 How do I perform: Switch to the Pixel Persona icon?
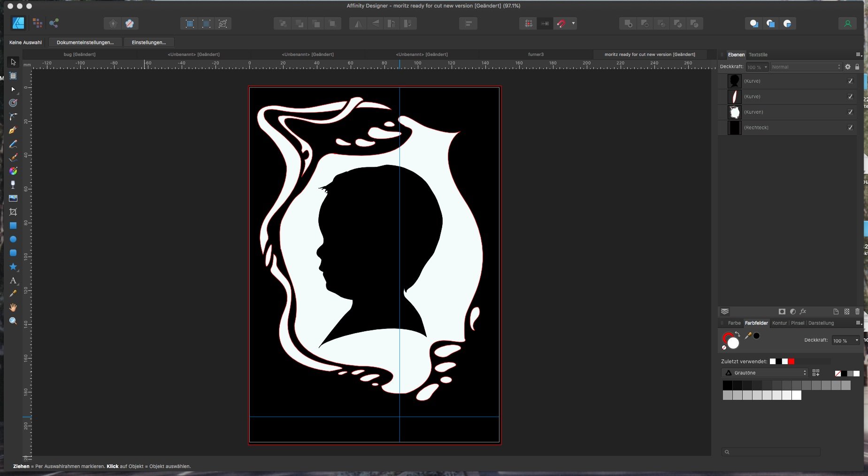pyautogui.click(x=38, y=23)
